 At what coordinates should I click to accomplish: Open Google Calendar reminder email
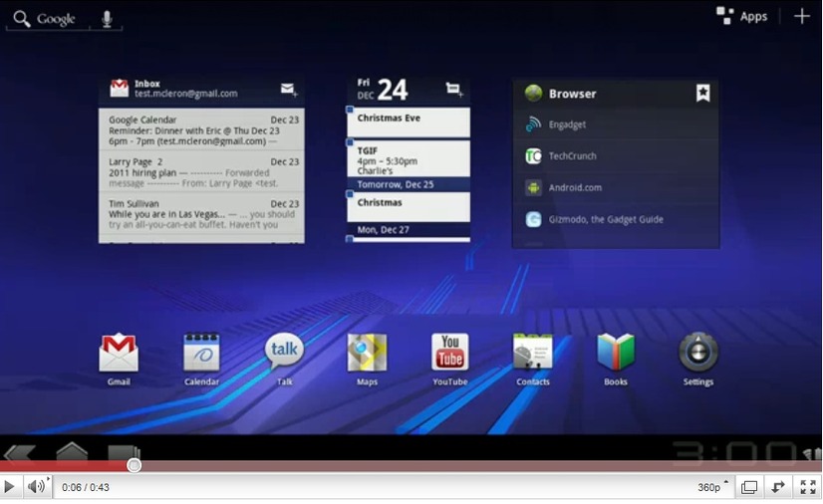pos(201,130)
